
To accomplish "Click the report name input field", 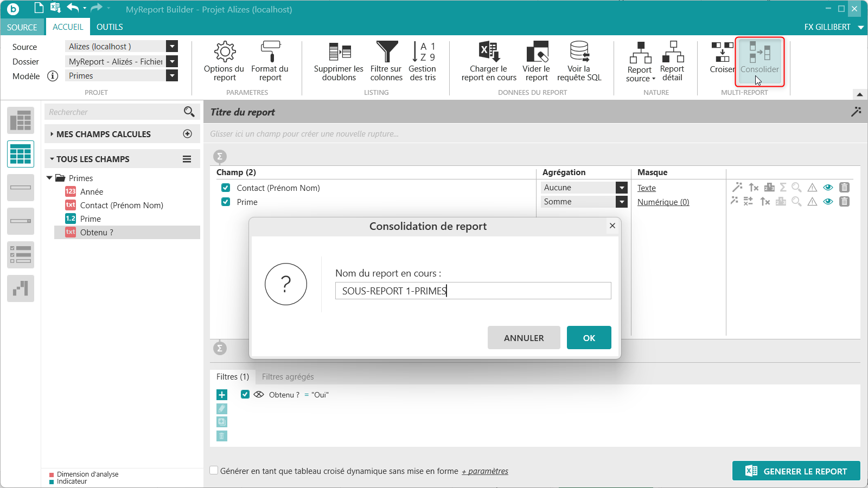I will tap(473, 291).
